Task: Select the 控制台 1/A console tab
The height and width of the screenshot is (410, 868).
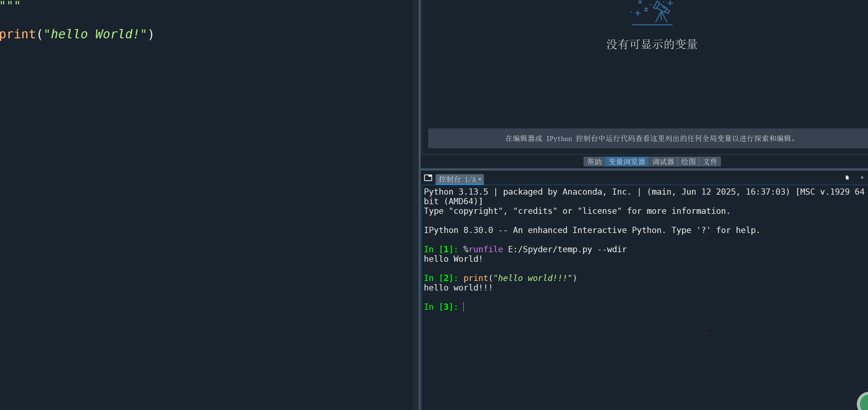Action: (456, 179)
